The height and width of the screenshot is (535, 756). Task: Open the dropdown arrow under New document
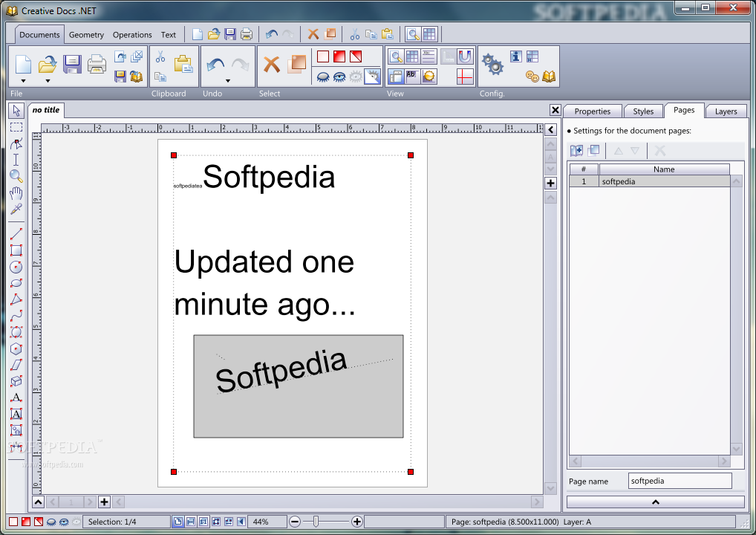coord(23,80)
